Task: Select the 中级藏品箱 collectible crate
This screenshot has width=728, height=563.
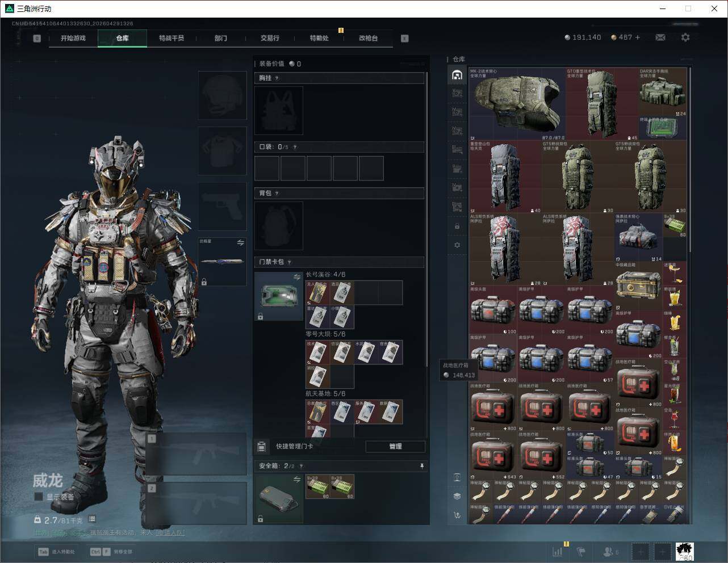Action: click(639, 285)
